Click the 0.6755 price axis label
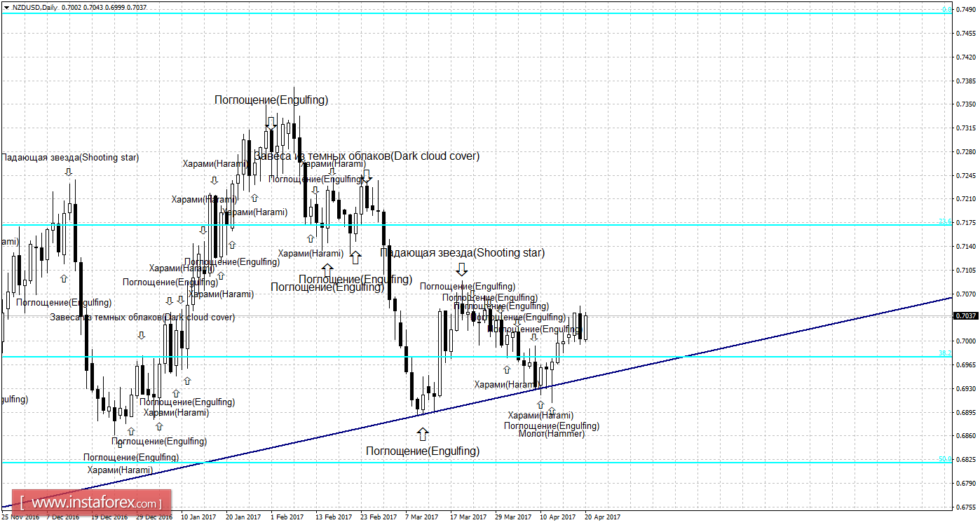The image size is (980, 525). (966, 507)
